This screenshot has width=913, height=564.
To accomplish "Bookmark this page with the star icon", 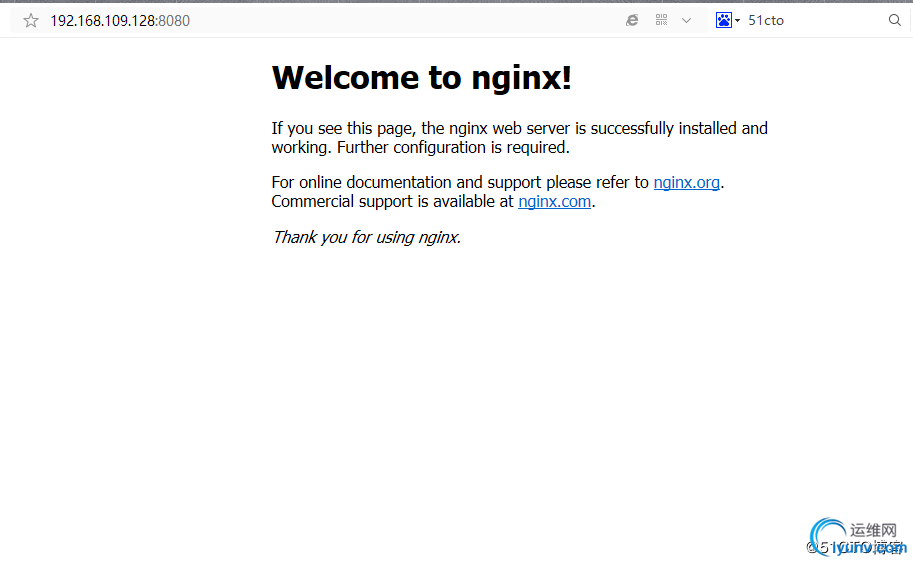I will [31, 21].
